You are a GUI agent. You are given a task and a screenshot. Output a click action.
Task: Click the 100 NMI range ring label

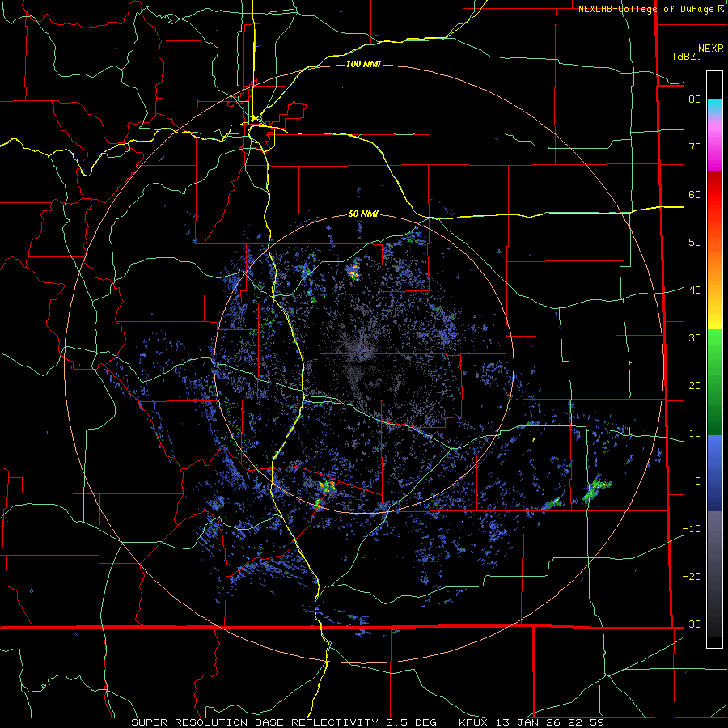[363, 64]
